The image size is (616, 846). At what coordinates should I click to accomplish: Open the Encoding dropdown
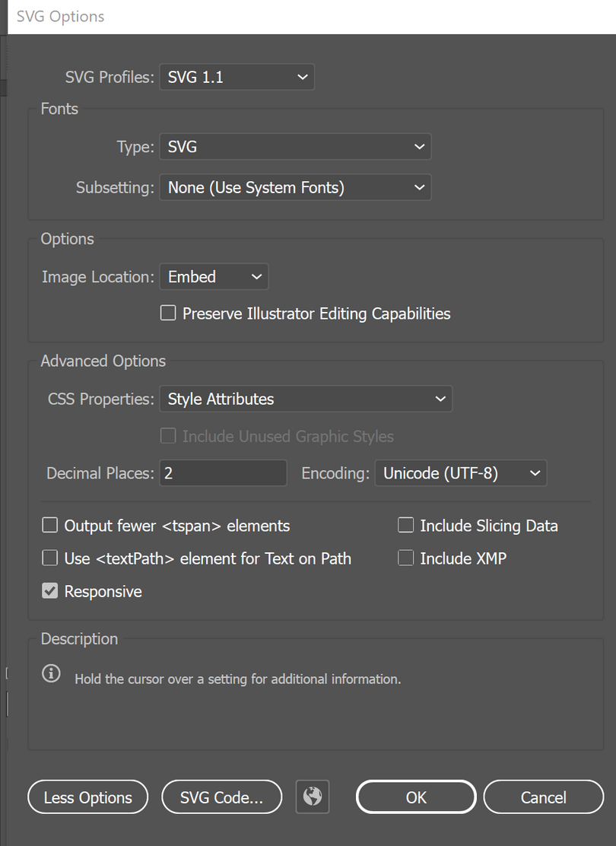[460, 473]
